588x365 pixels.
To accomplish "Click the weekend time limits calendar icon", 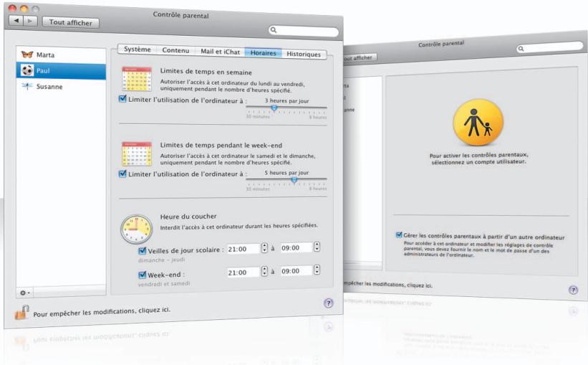I will pyautogui.click(x=137, y=153).
